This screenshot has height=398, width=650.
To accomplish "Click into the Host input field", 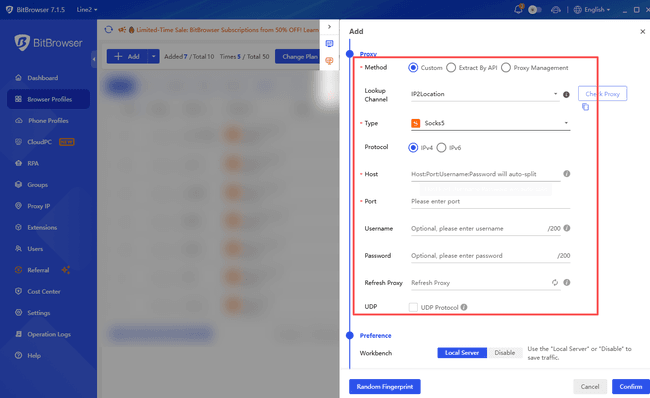I will tap(485, 174).
